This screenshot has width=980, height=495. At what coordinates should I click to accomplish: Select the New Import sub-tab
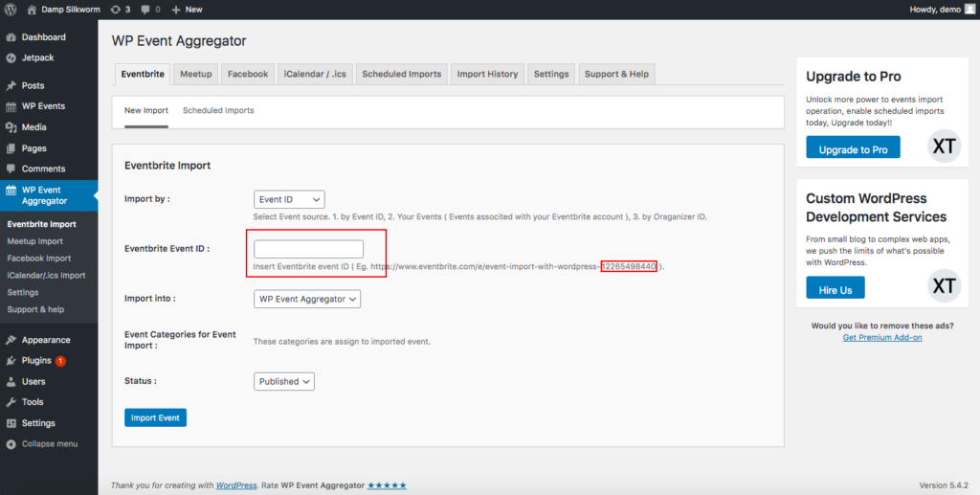coord(146,111)
